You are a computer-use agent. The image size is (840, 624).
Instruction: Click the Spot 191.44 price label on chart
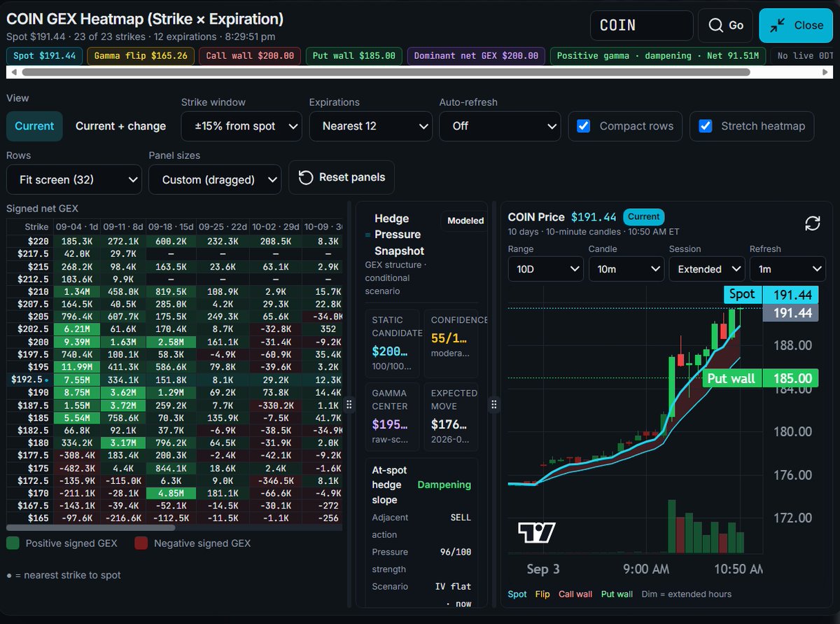tap(769, 295)
